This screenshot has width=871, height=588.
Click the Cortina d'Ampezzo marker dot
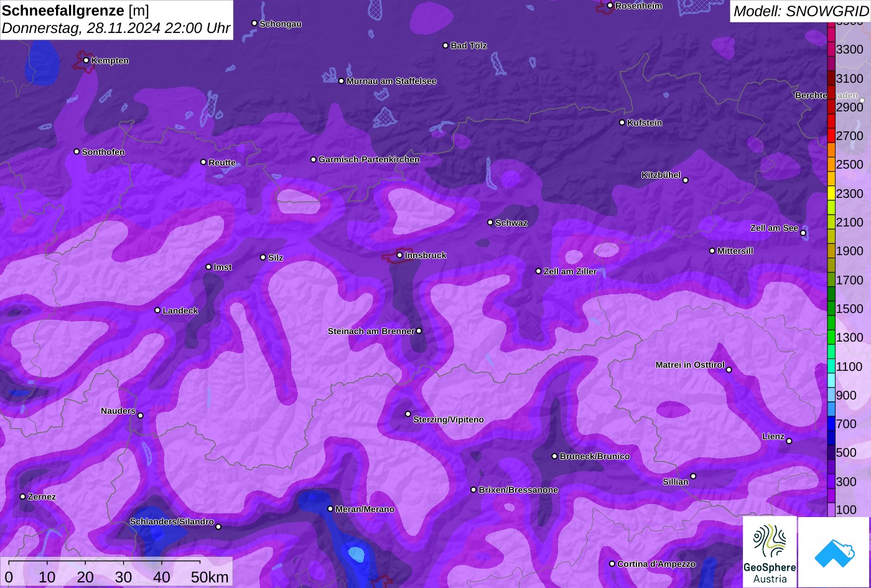[612, 564]
